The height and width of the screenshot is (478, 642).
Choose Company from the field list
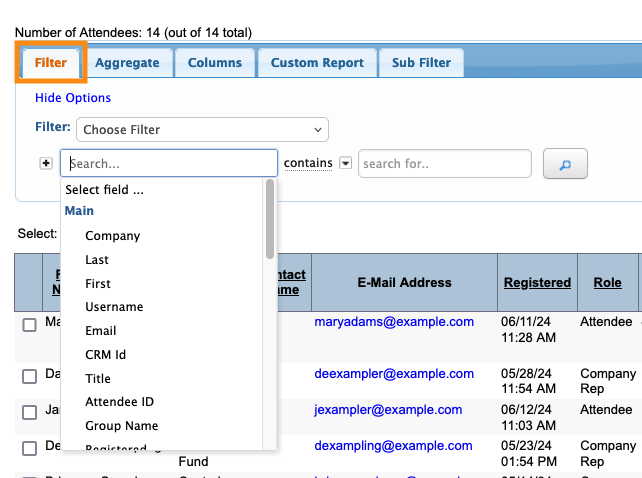[112, 236]
